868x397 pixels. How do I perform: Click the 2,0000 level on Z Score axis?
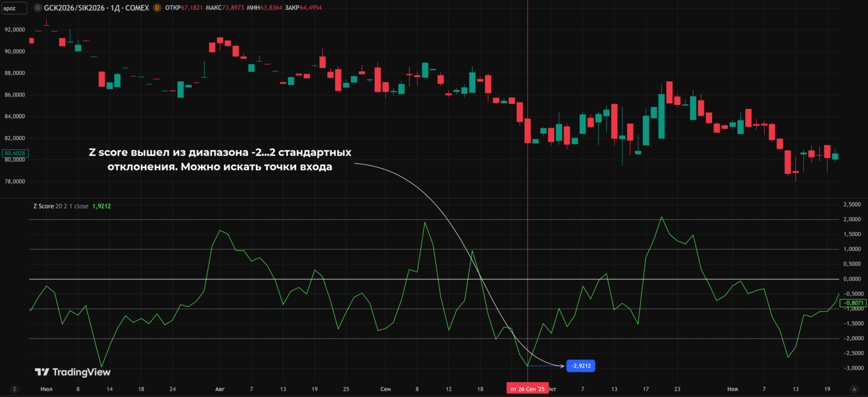(852, 219)
